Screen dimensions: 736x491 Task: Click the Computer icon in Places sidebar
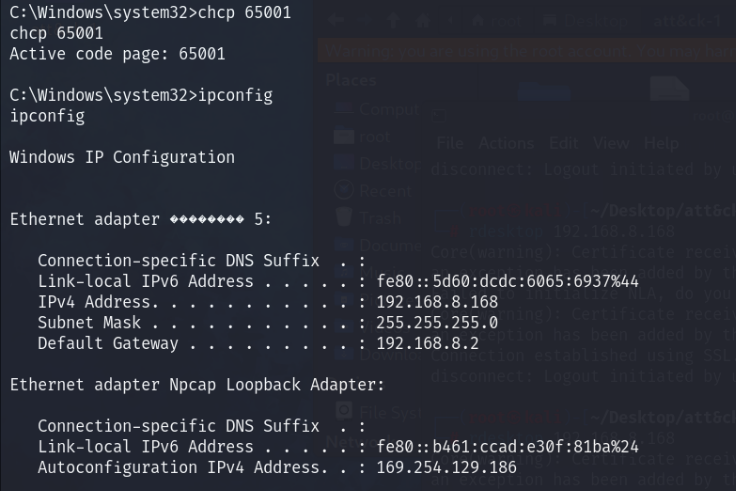(343, 108)
